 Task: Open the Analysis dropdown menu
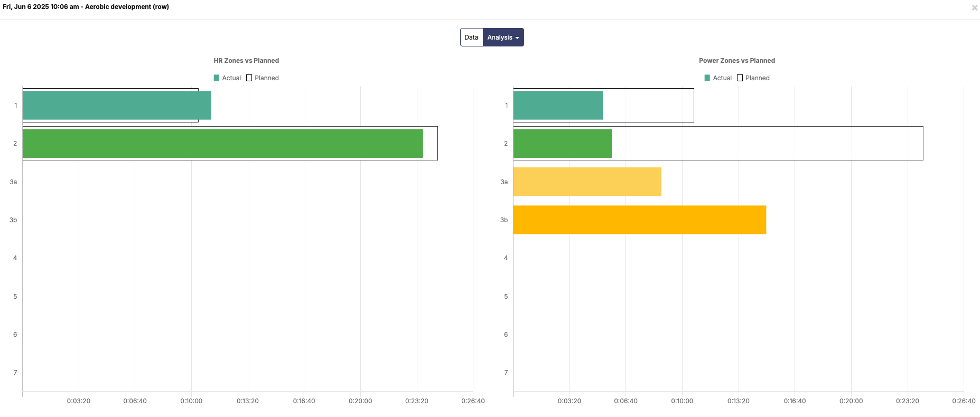pyautogui.click(x=499, y=37)
